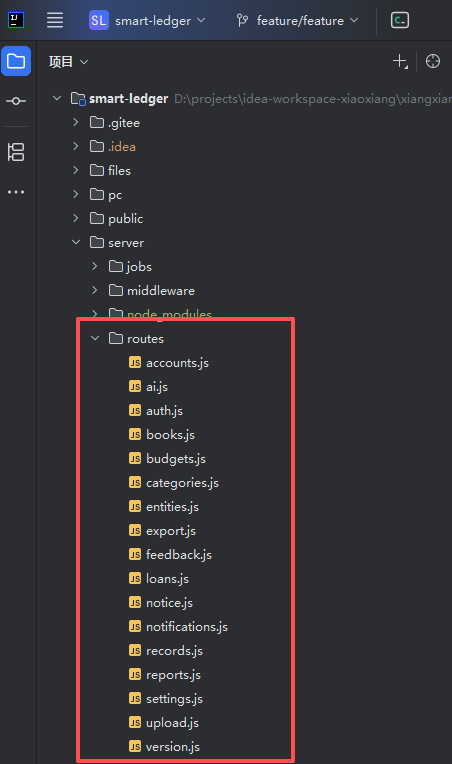452x764 pixels.
Task: Click the IntelliJ logo icon
Action: 16,20
